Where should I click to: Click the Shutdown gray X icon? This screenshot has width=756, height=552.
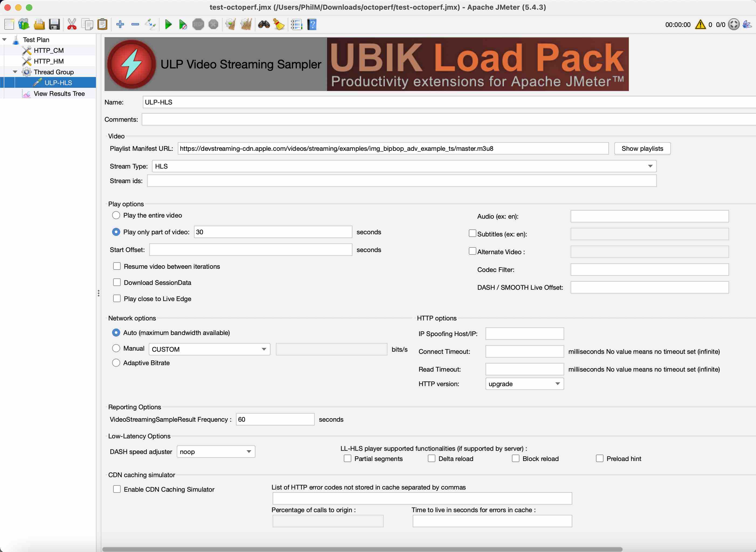213,25
